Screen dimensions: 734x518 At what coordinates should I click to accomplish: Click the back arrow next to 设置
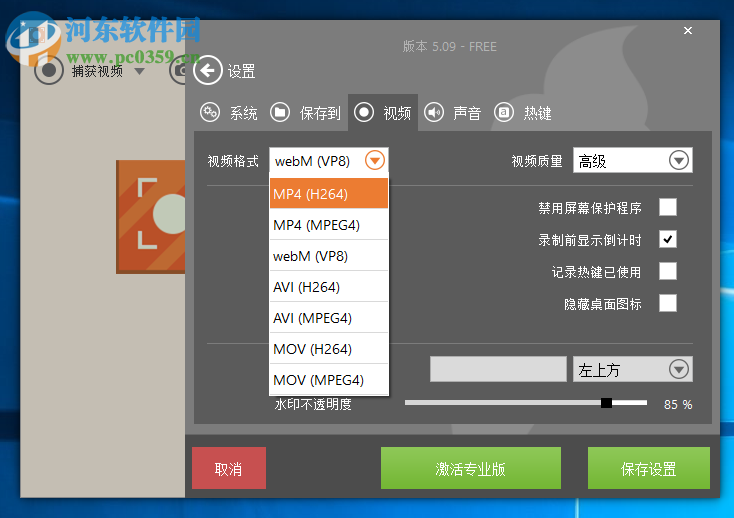click(x=207, y=70)
